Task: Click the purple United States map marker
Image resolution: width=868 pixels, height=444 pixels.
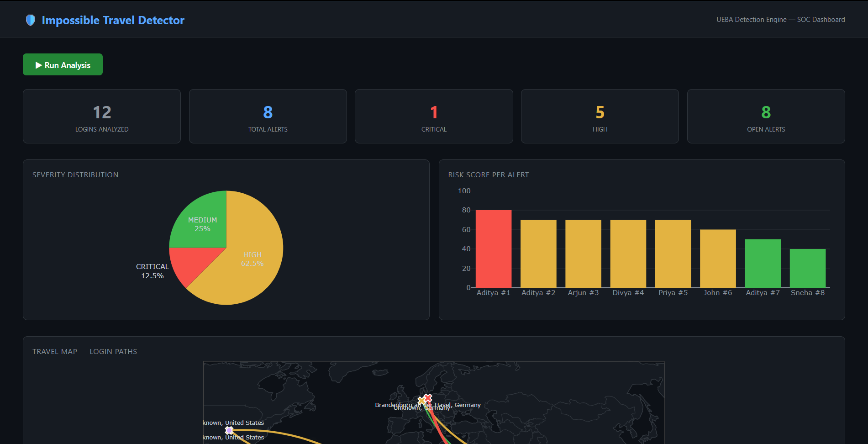Action: [229, 430]
